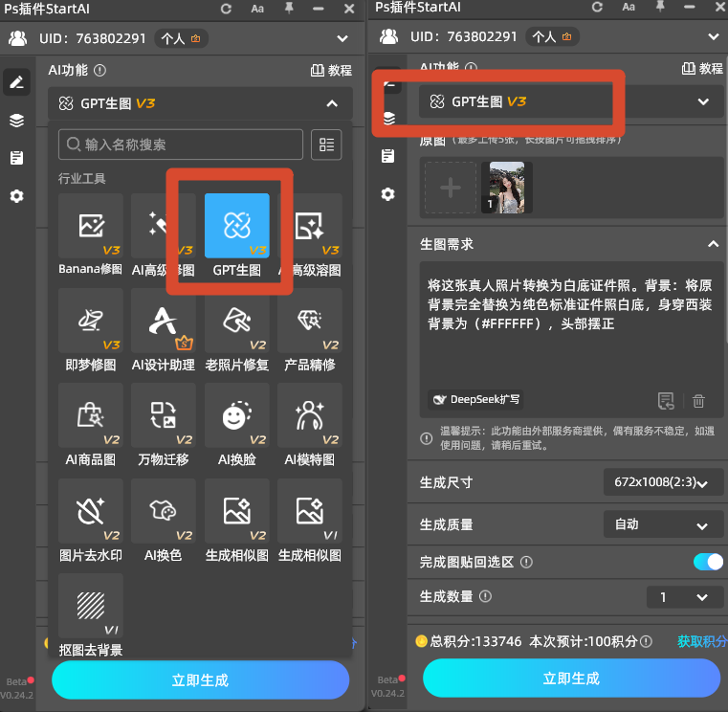Screen dimensions: 728x712
Task: Open settings gear in left panel sidebar
Action: click(x=16, y=196)
